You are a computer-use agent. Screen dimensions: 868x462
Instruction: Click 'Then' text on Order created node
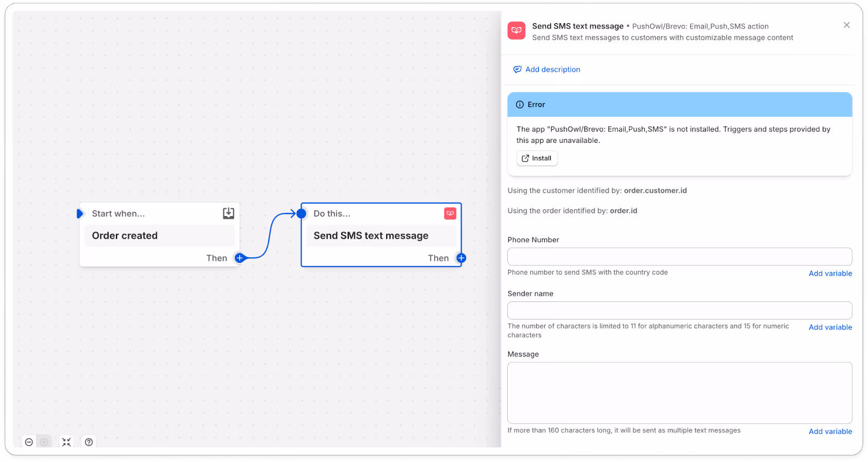point(216,258)
